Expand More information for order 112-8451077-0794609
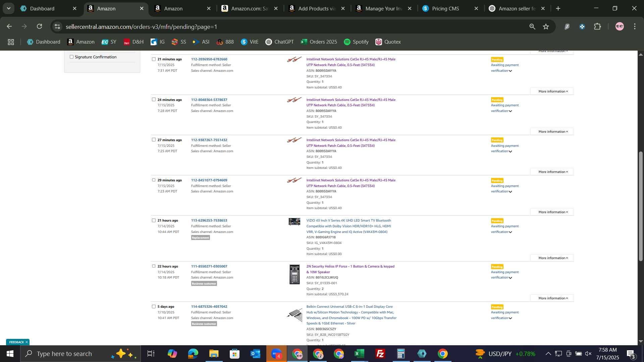The height and width of the screenshot is (362, 644). point(552,212)
